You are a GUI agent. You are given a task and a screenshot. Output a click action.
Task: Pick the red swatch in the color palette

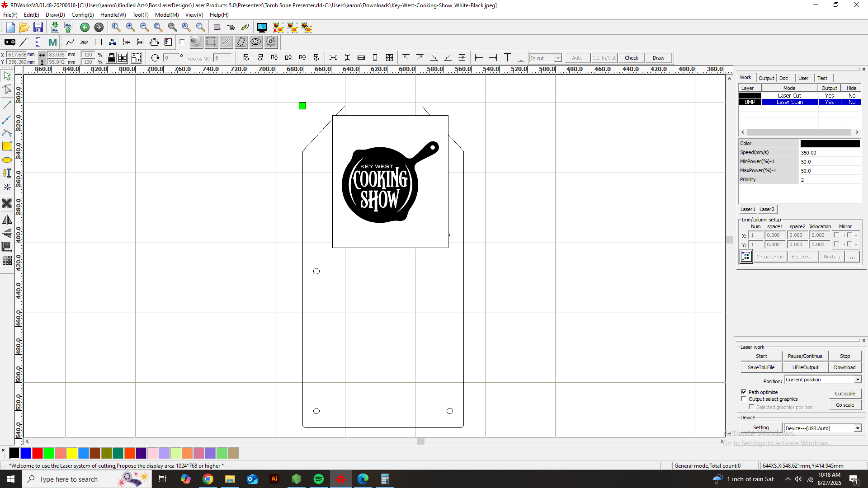coord(38,453)
